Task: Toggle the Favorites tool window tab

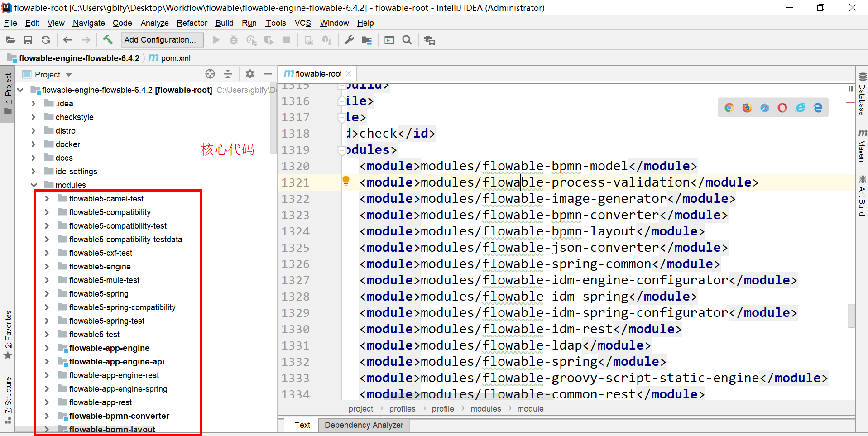Action: coord(8,335)
